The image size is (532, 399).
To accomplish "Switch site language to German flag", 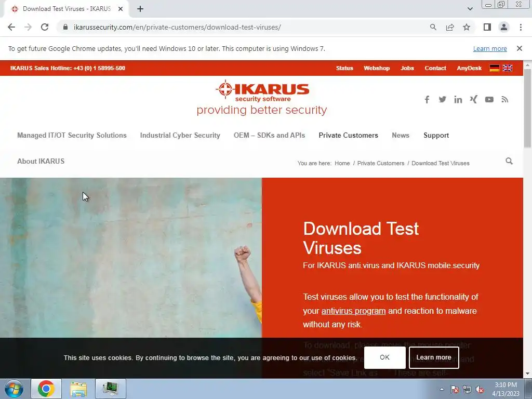I will tap(495, 68).
